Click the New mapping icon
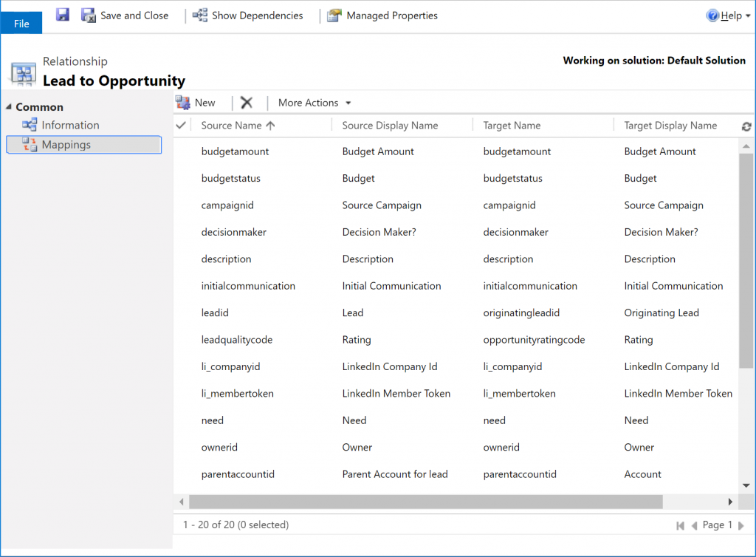This screenshot has height=557, width=756. 182,103
